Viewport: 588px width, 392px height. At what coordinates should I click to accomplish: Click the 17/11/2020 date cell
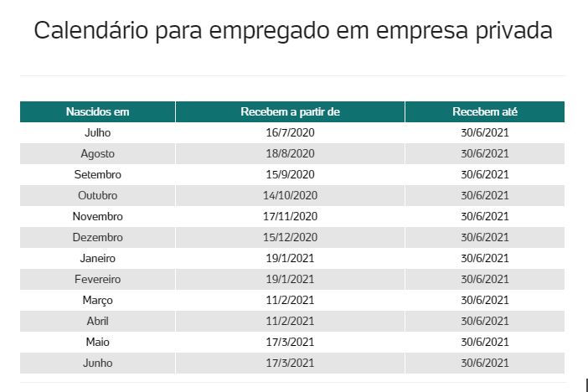[x=290, y=216]
